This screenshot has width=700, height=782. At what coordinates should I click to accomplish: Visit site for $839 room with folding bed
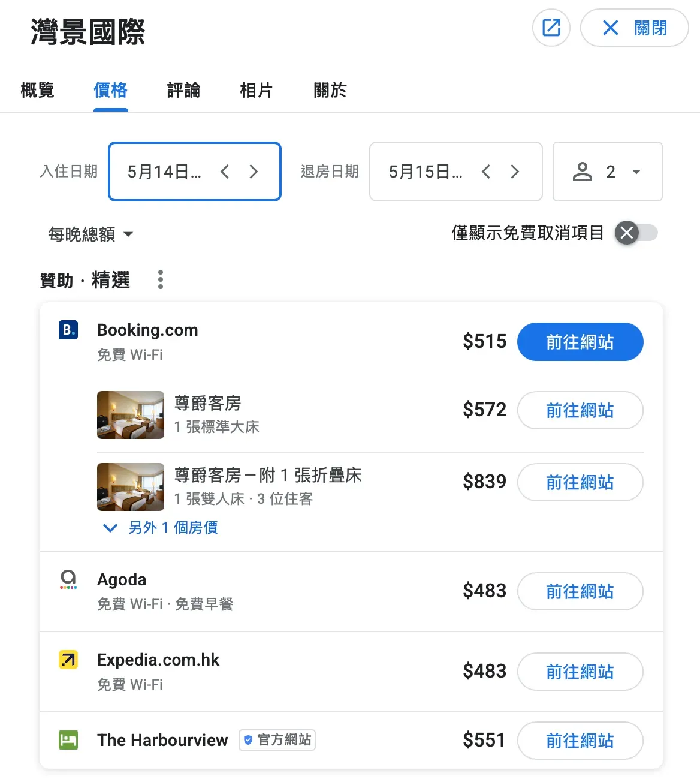point(580,482)
